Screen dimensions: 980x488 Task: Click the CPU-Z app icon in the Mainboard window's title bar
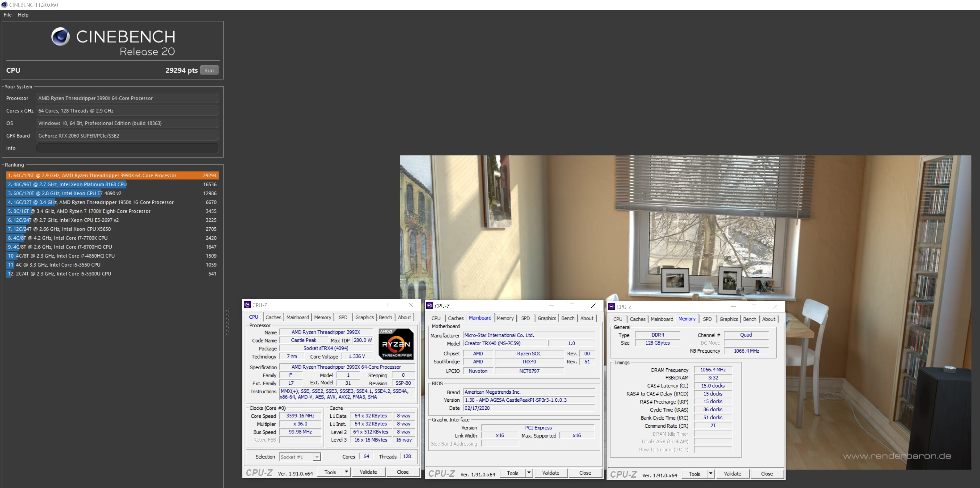point(430,305)
